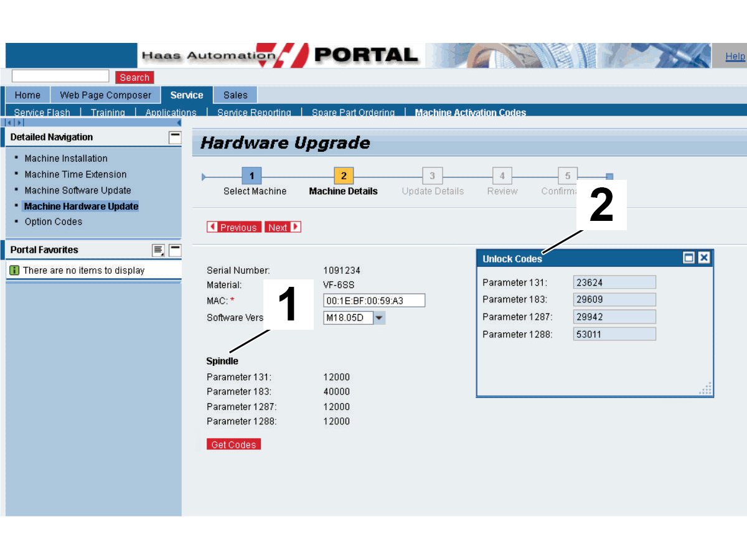Click the There are no items to display message
Viewport: 747px width, 560px height.
pos(83,271)
